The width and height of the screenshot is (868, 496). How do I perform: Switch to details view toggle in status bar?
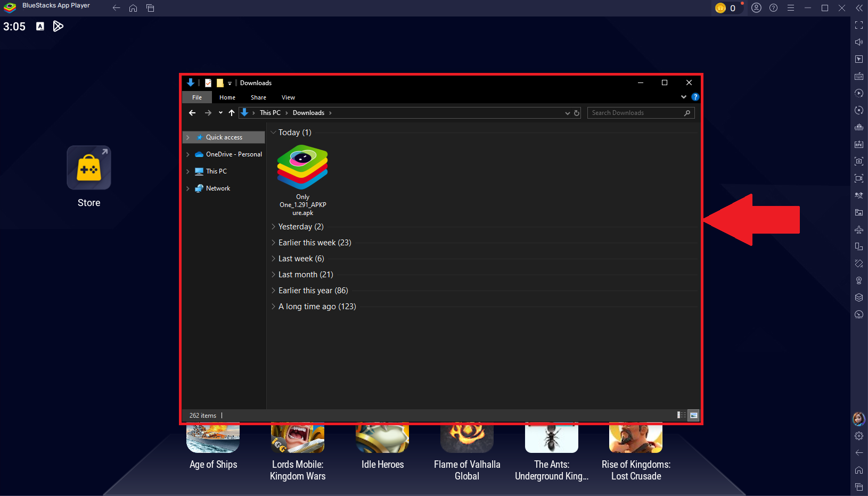click(681, 415)
